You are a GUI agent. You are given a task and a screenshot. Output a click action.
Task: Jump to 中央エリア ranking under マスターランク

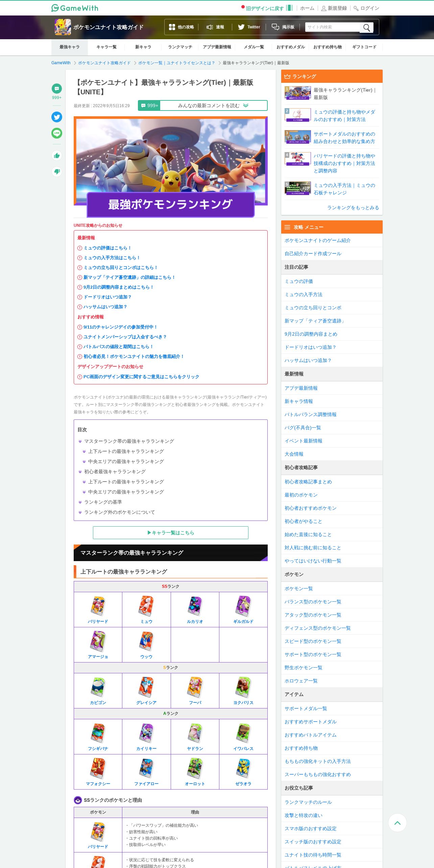126,461
